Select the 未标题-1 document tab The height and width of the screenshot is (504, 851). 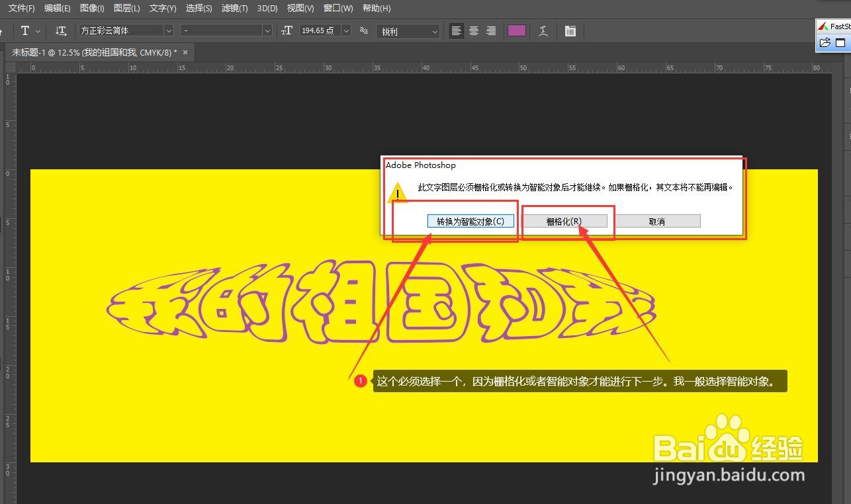click(x=94, y=52)
